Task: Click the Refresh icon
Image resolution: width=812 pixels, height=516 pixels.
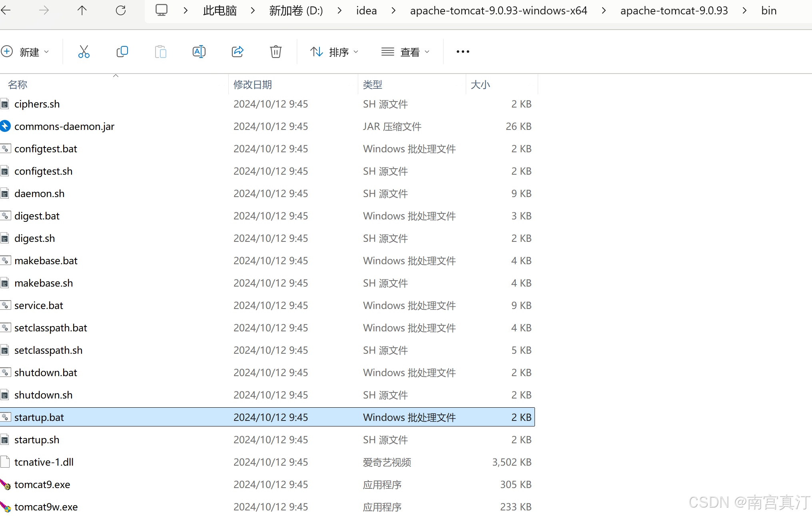Action: [121, 10]
